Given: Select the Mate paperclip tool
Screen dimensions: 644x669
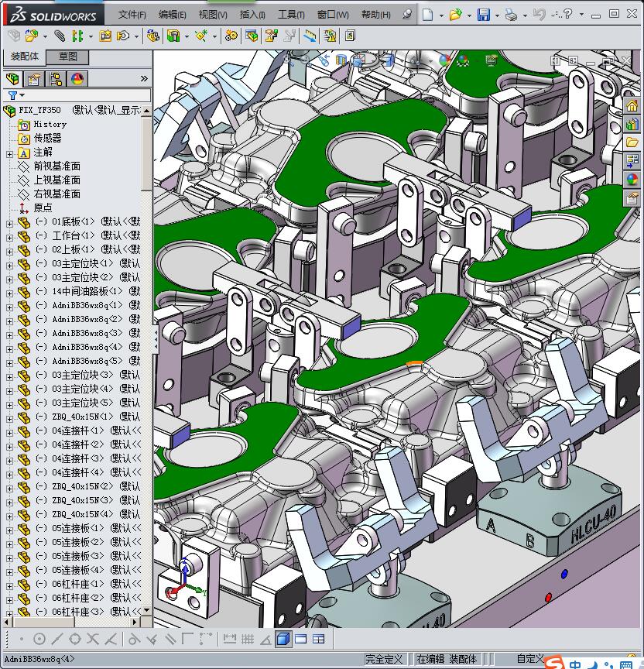Looking at the screenshot, I should (60, 36).
